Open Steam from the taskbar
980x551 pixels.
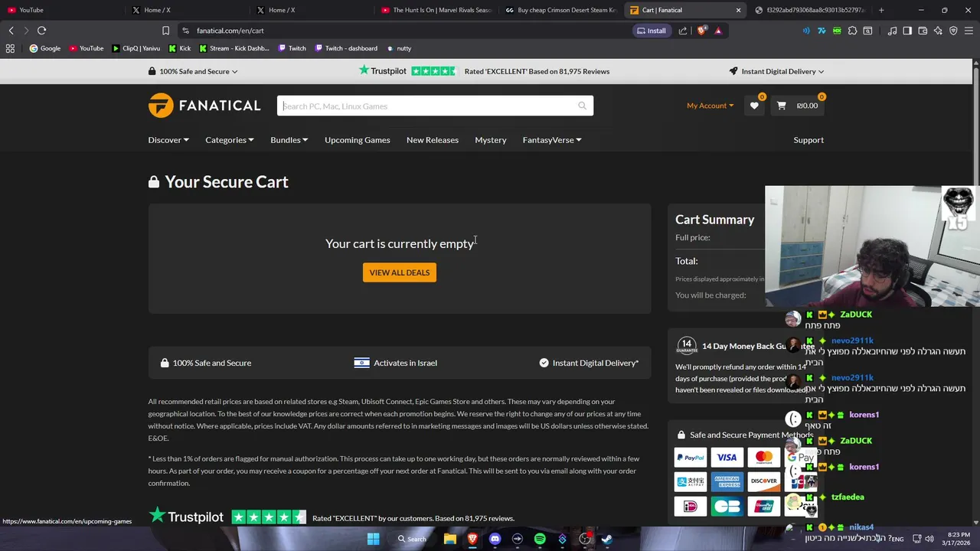(x=607, y=539)
